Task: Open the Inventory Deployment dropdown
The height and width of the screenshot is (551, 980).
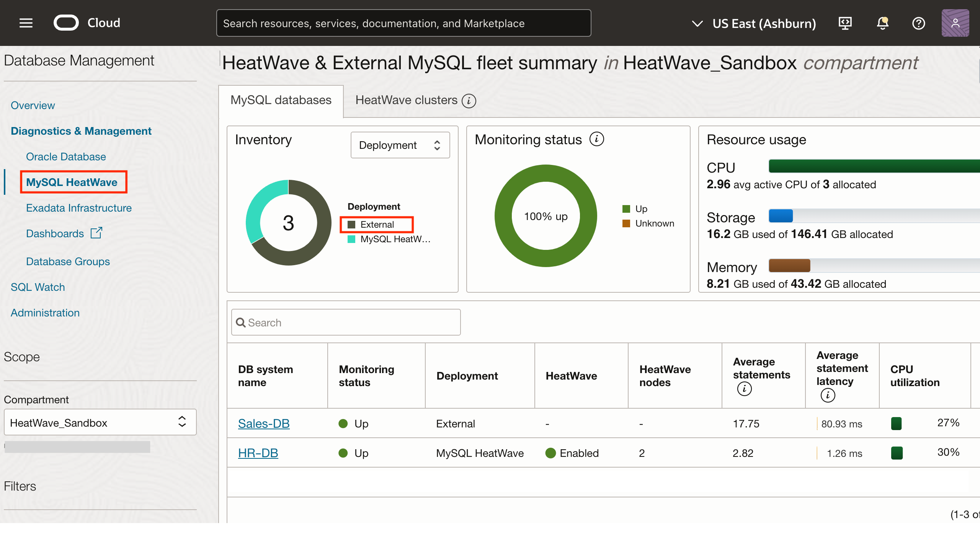Action: coord(400,145)
